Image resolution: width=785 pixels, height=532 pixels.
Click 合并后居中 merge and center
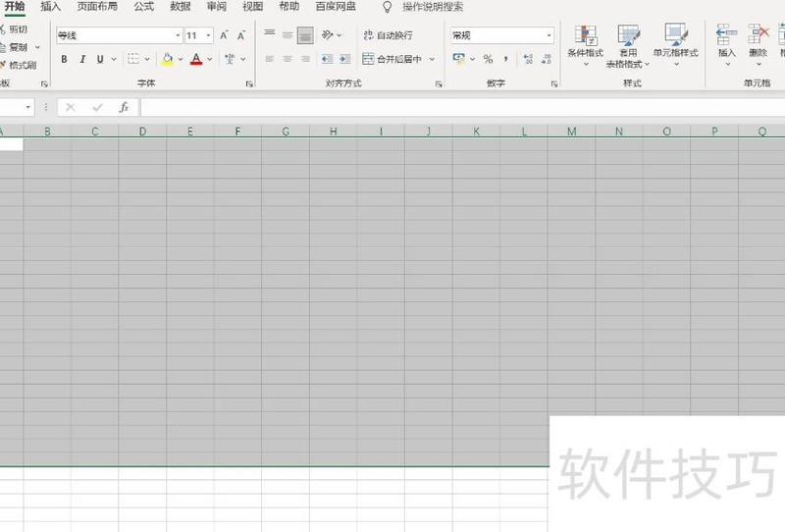pos(392,59)
